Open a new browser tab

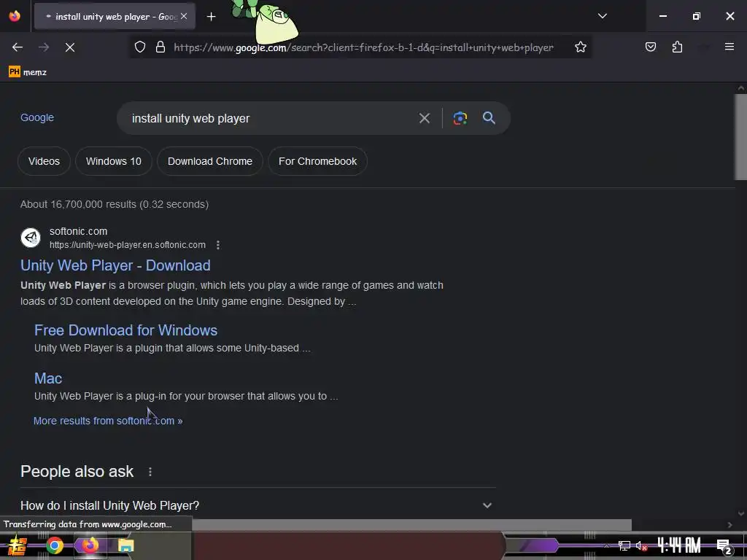pos(211,17)
